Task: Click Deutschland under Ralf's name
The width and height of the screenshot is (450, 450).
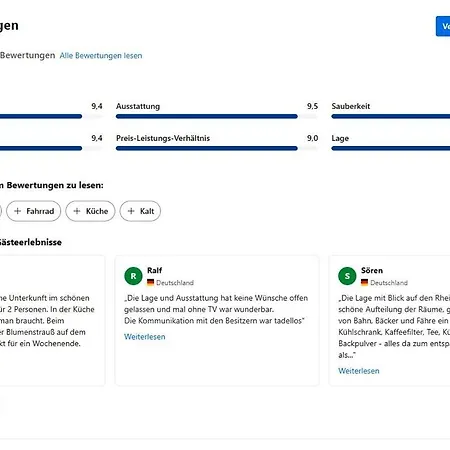Action: 175,283
